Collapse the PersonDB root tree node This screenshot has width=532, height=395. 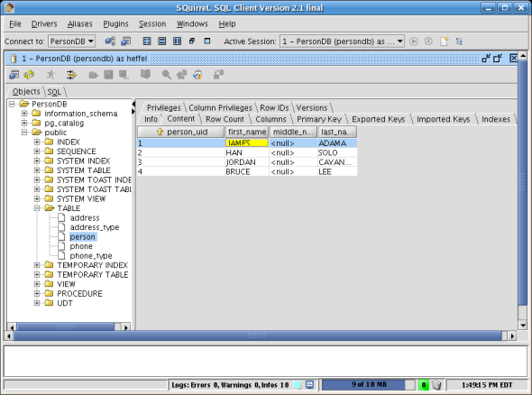coord(12,104)
